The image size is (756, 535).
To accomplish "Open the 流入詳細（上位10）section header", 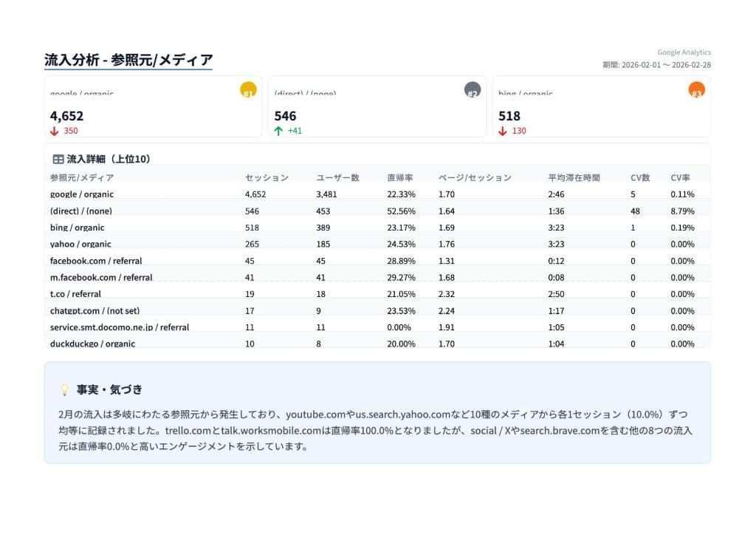I will coord(111,157).
